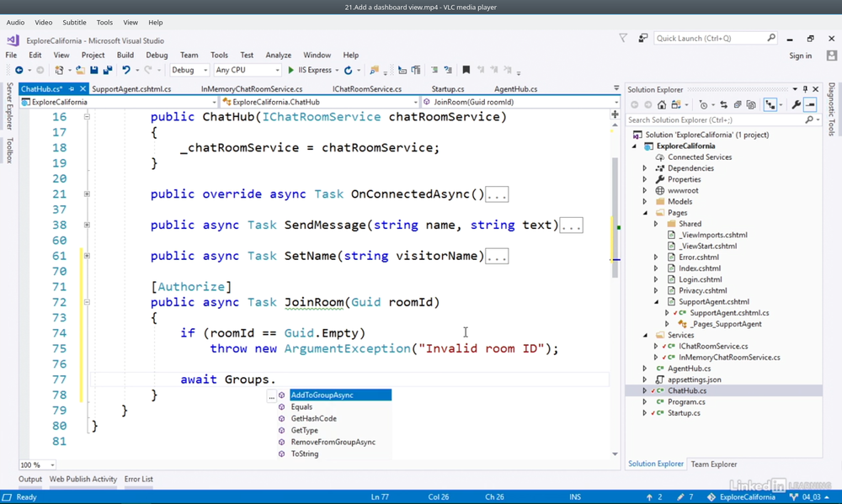Click Pending Changes Filter clock icon
842x504 pixels.
tap(703, 104)
